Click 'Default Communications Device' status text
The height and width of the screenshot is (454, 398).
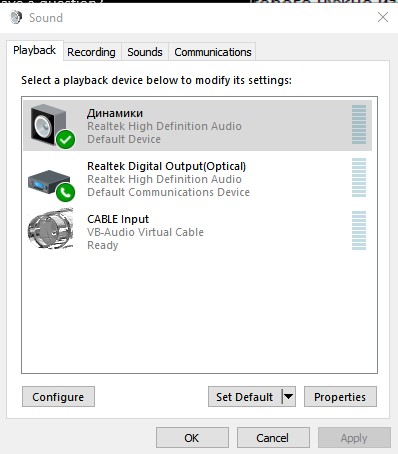tap(168, 192)
